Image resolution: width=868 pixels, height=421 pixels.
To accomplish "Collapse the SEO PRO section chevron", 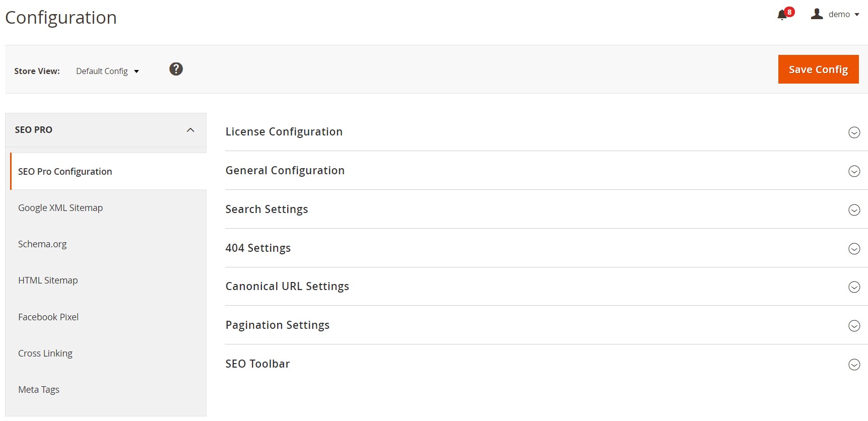I will (190, 130).
